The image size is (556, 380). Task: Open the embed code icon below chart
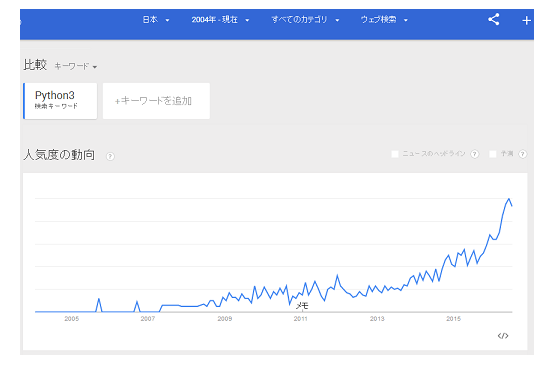click(503, 335)
